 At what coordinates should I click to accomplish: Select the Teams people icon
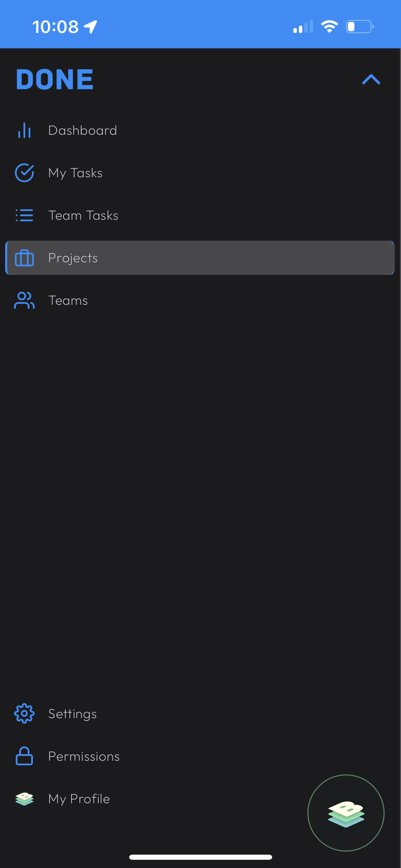[x=24, y=300]
